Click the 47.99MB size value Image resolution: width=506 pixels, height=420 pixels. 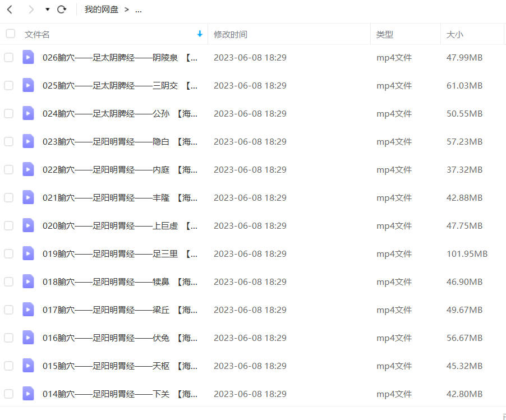click(x=464, y=57)
